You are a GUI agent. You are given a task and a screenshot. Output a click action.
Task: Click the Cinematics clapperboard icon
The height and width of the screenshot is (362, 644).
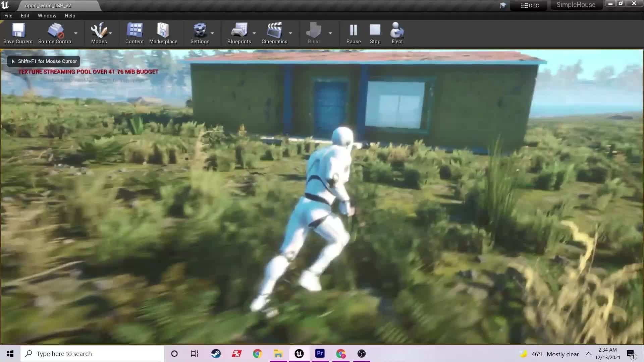coord(274,31)
